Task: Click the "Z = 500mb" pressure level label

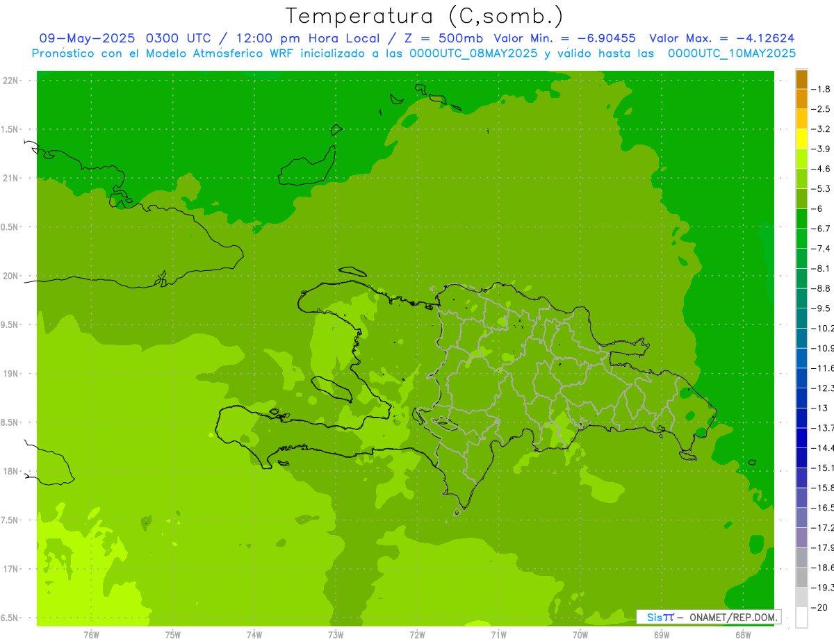Action: (443, 38)
